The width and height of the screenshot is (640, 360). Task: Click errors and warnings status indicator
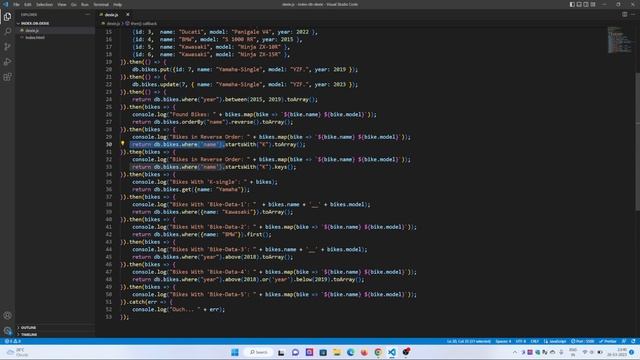point(12,341)
